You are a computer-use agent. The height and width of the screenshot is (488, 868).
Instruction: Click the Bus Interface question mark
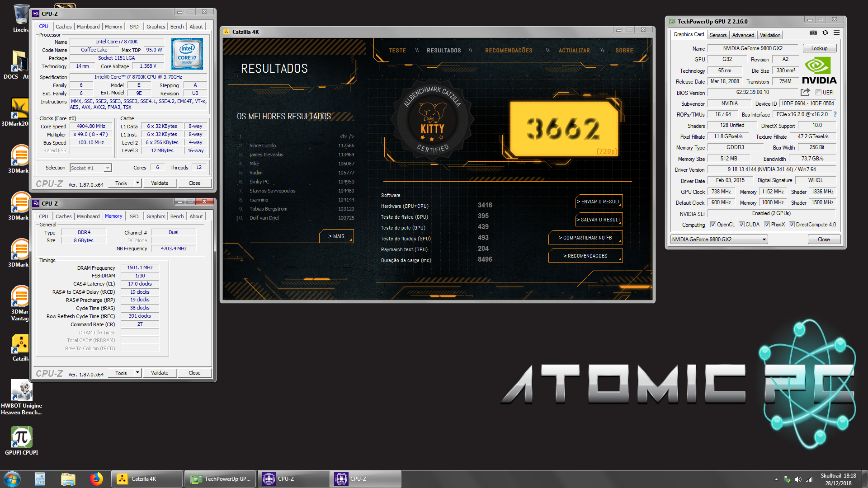[835, 114]
